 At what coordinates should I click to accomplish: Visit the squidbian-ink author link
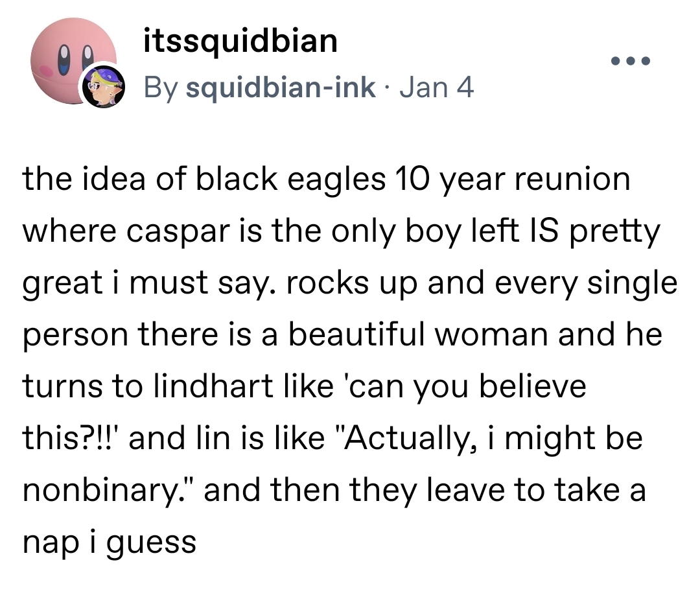tap(280, 87)
